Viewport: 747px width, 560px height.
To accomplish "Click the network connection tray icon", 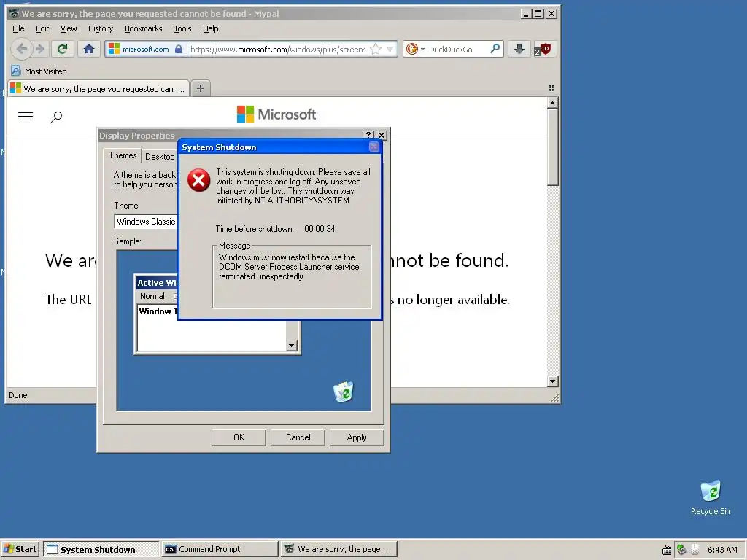I will 681,550.
